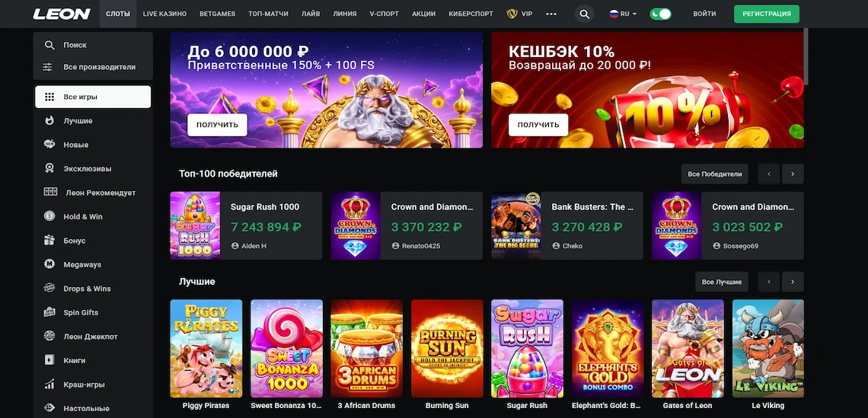
Task: Open the magnifier search icon in header
Action: pyautogui.click(x=584, y=14)
